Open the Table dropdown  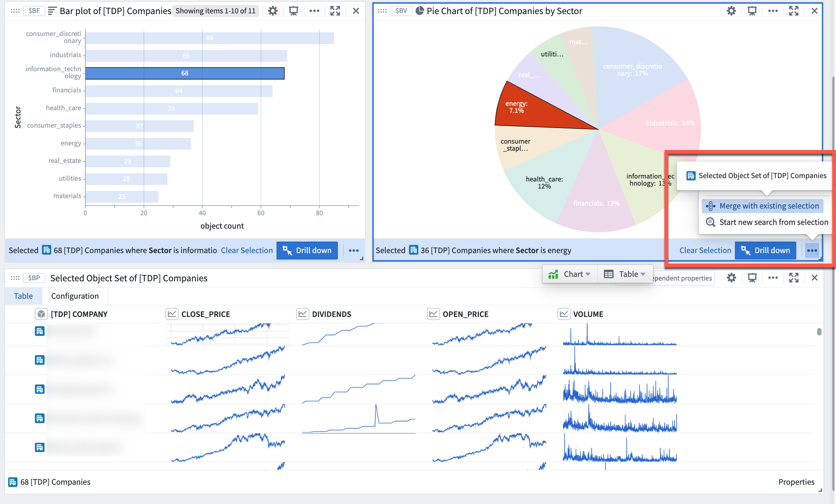coord(625,274)
